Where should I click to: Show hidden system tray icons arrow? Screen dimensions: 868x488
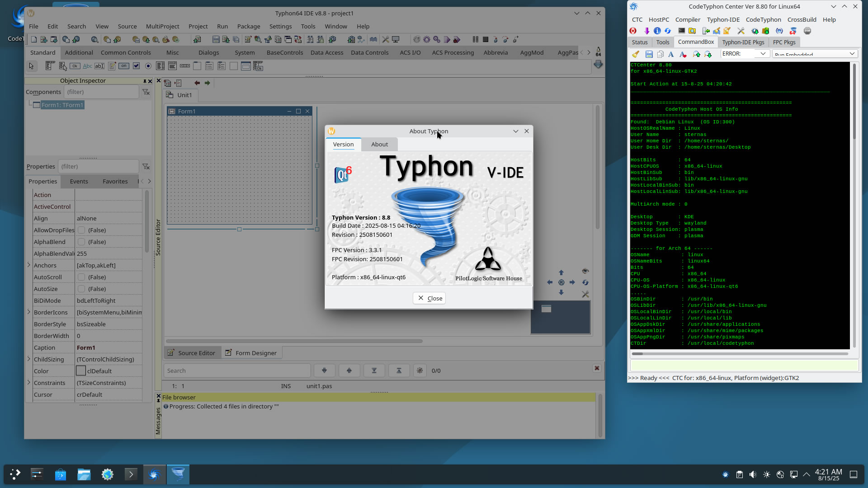(x=807, y=474)
